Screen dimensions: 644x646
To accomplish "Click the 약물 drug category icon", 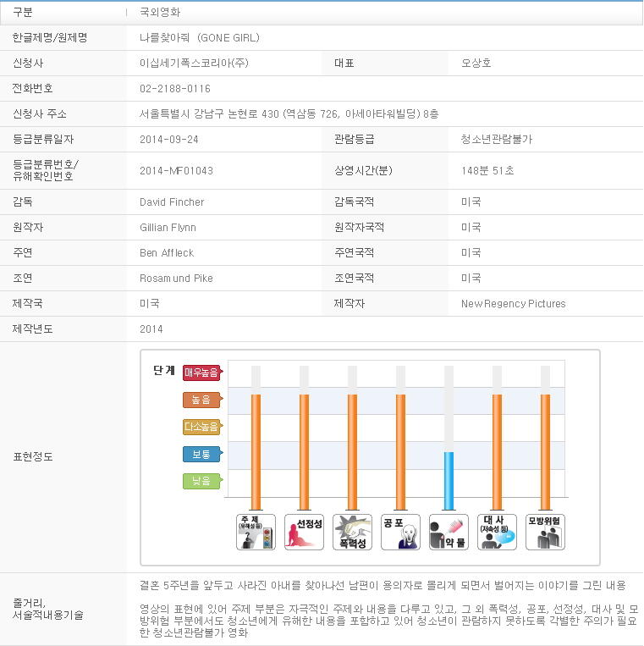I will click(449, 532).
